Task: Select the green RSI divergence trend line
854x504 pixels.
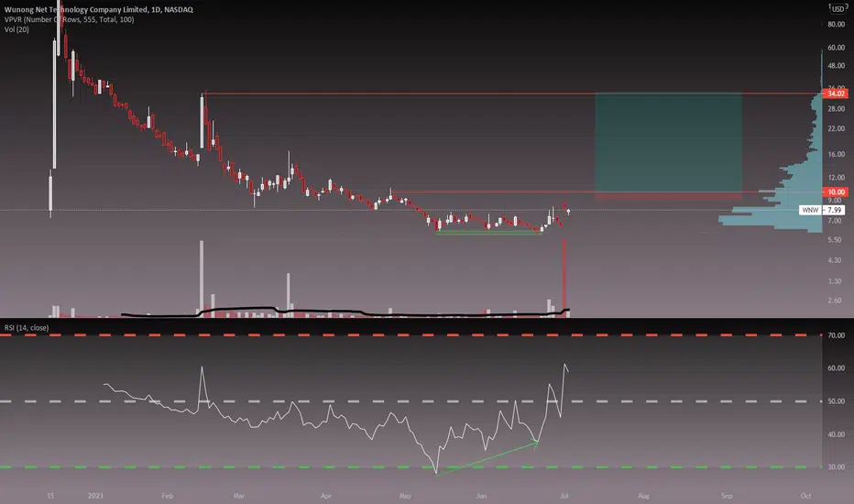Action: (487, 458)
